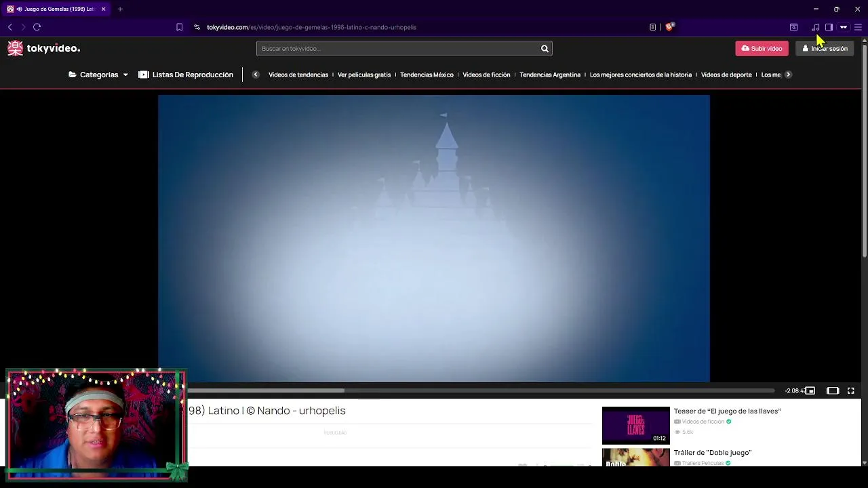Open the Juego de Llaves teaser thumbnail
Image resolution: width=868 pixels, height=488 pixels.
(x=635, y=425)
